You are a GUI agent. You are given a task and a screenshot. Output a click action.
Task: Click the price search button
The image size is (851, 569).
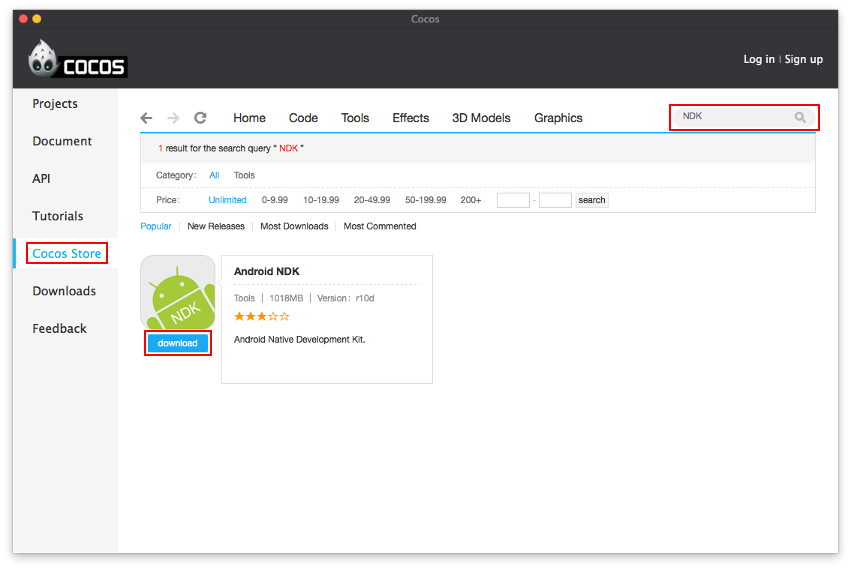click(x=592, y=200)
